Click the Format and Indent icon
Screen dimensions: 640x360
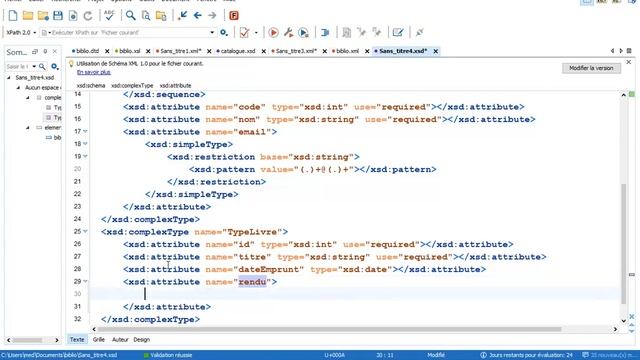[x=325, y=32]
